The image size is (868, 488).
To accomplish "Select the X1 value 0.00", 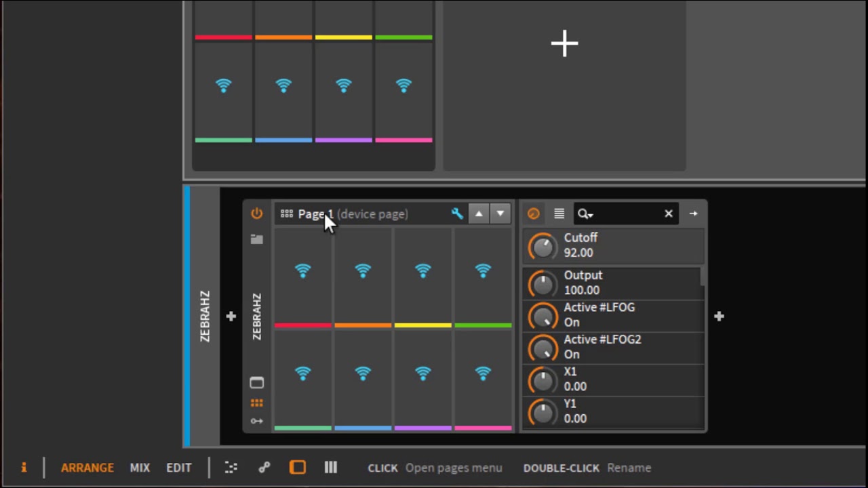I will coord(575,386).
